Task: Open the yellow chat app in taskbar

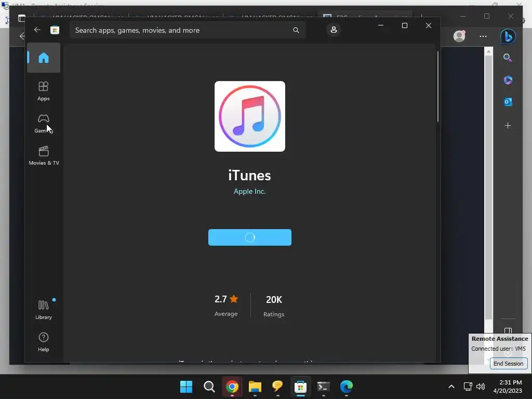Action: coord(277,386)
